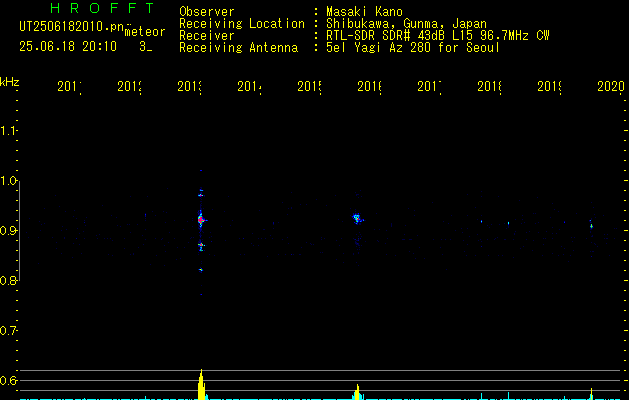Select the observer name Masaki Kano

tap(364, 12)
